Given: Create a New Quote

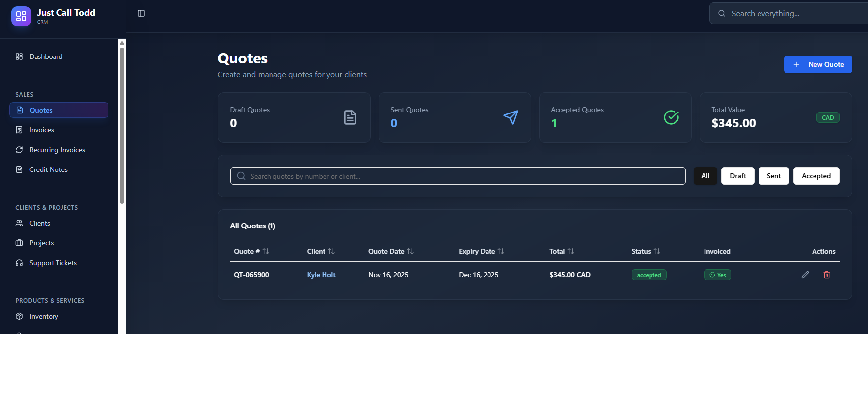Looking at the screenshot, I should tap(817, 64).
